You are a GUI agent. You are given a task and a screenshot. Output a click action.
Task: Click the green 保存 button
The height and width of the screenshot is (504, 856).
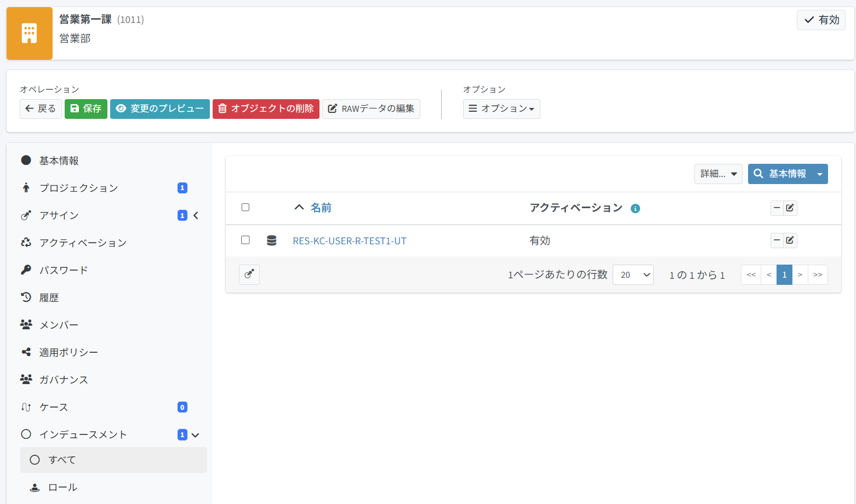(86, 109)
